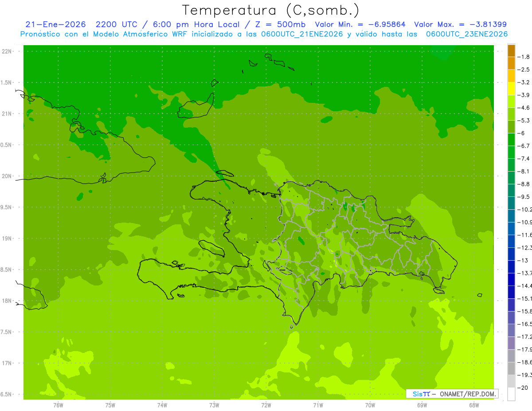Viewport: 532px width, 411px height.
Task: Click the "17N" latitude axis label
Action: [7, 363]
